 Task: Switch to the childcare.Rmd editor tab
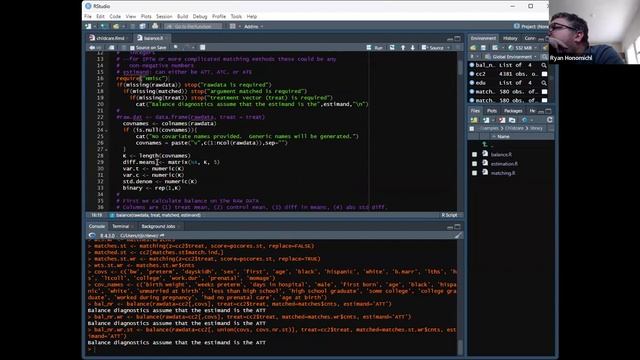pyautogui.click(x=110, y=38)
